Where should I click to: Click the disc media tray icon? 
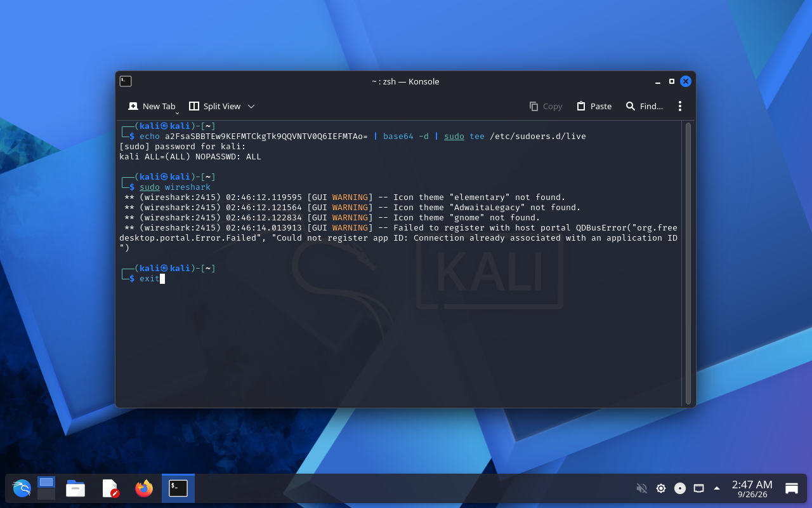point(679,488)
